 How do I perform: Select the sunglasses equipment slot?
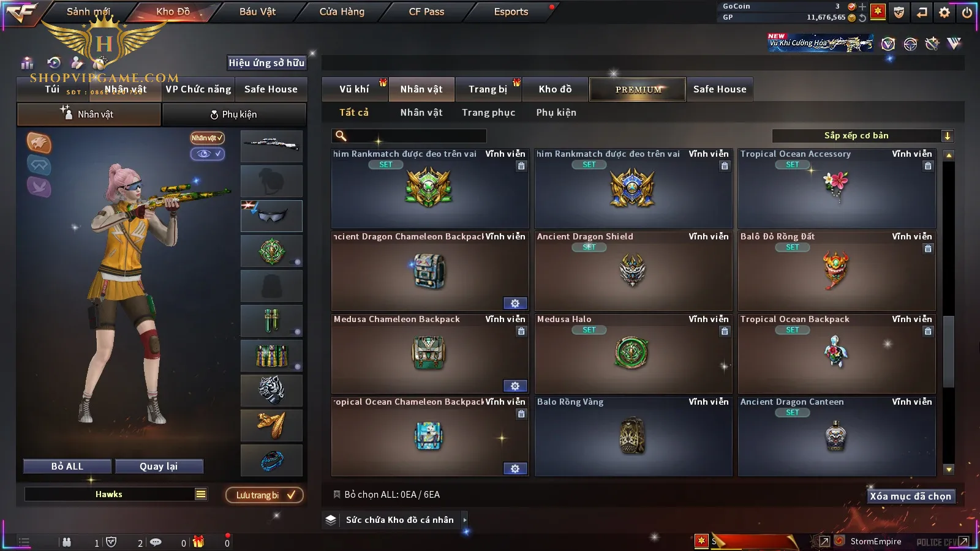pos(271,216)
